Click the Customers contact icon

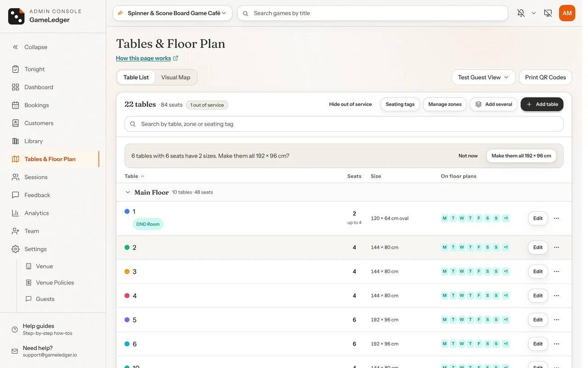pos(16,123)
